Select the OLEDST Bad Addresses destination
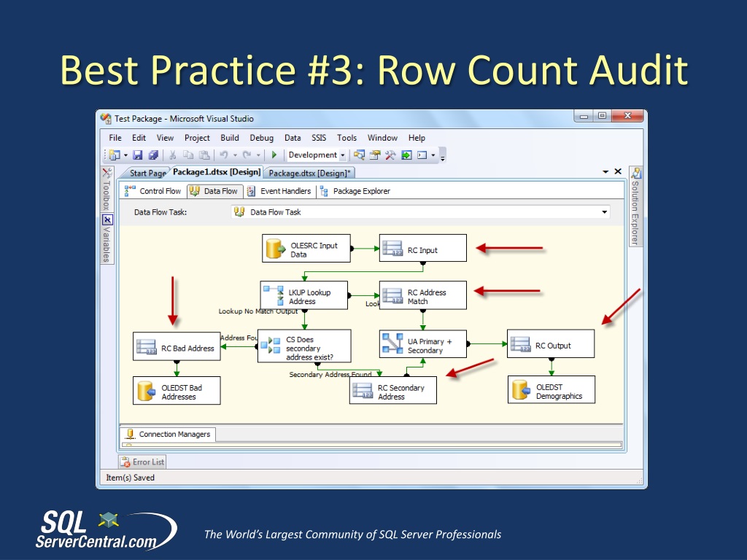 pos(177,391)
